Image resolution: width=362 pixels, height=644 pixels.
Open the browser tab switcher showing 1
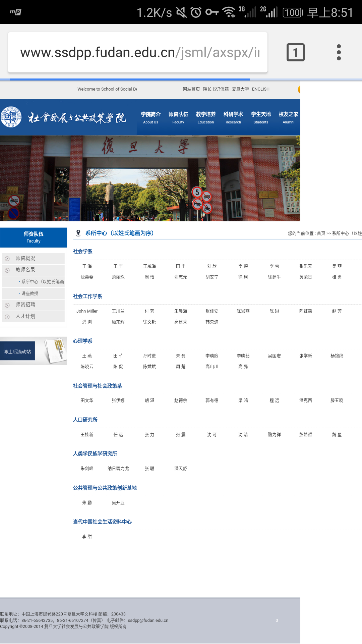[295, 52]
